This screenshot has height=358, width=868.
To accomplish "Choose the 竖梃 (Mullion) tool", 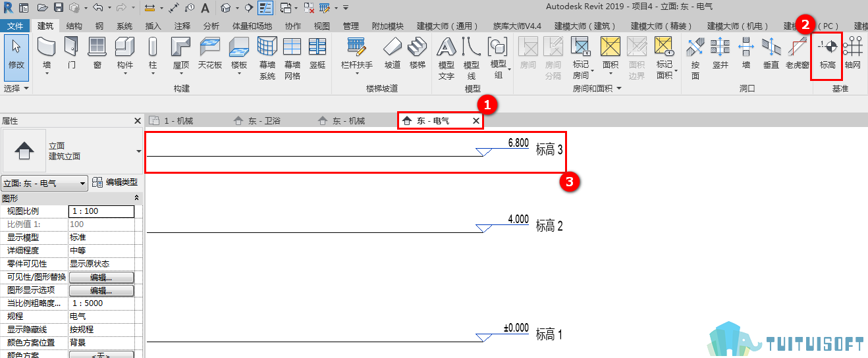I will click(x=317, y=53).
